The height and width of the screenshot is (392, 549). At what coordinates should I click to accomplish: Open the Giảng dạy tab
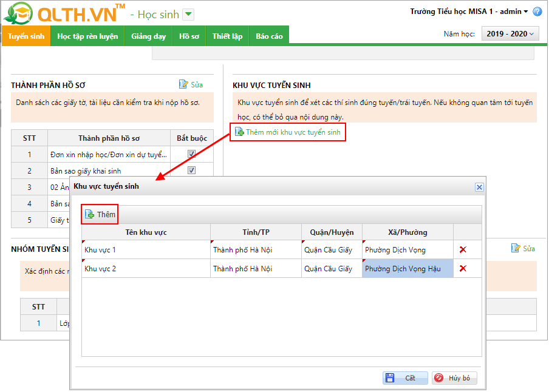tap(148, 36)
